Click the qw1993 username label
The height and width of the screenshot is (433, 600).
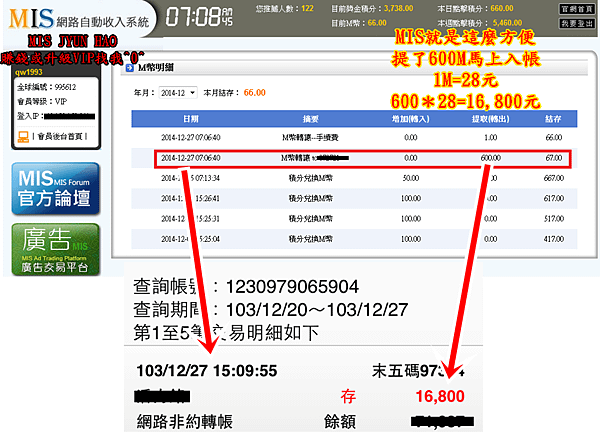tap(29, 72)
